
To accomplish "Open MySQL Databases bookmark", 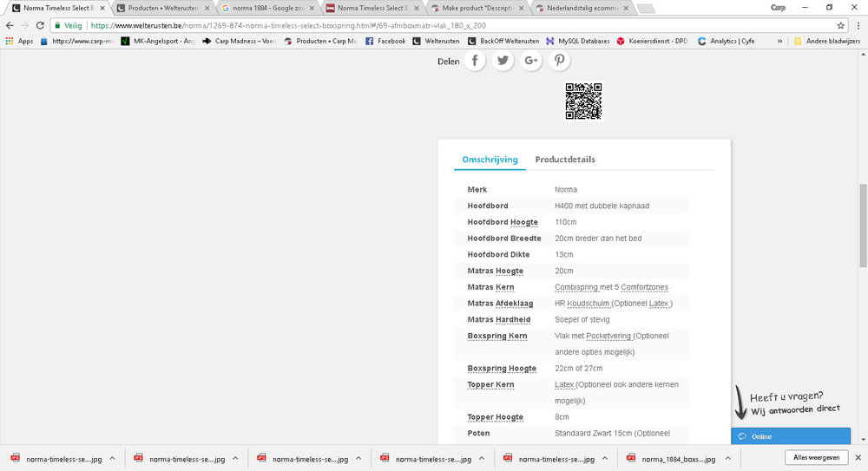I will 578,41.
